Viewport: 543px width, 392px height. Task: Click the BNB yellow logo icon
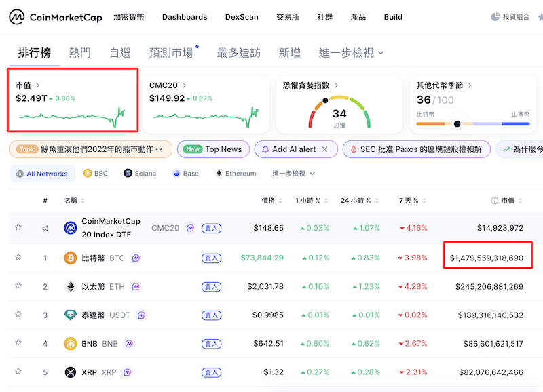tap(71, 344)
